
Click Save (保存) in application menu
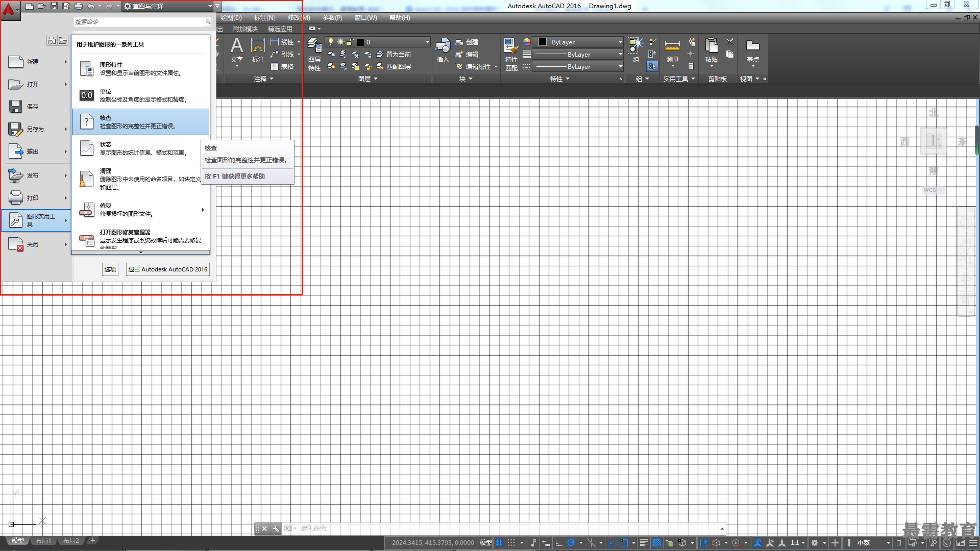[x=36, y=107]
